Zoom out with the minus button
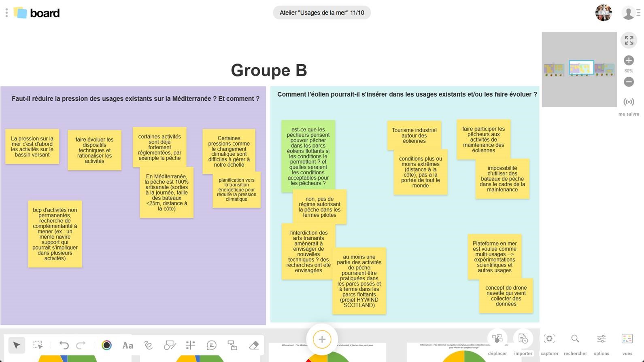This screenshot has width=644, height=362. tap(629, 82)
